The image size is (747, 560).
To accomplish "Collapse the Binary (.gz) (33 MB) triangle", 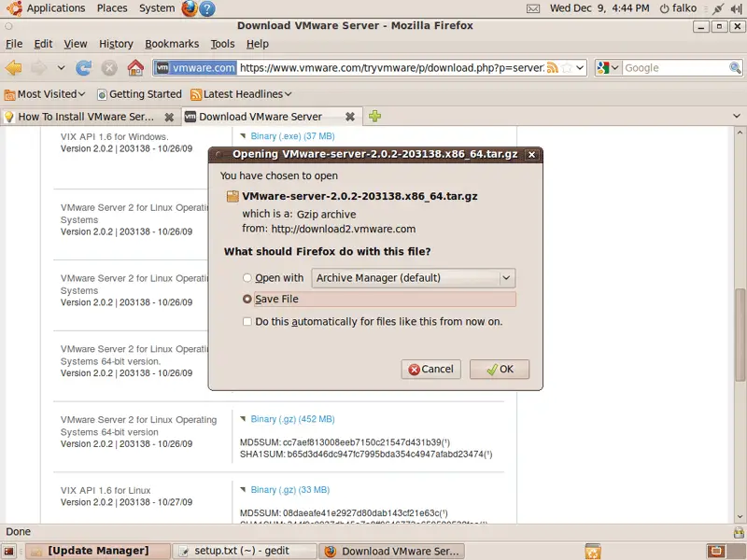I will pyautogui.click(x=243, y=489).
